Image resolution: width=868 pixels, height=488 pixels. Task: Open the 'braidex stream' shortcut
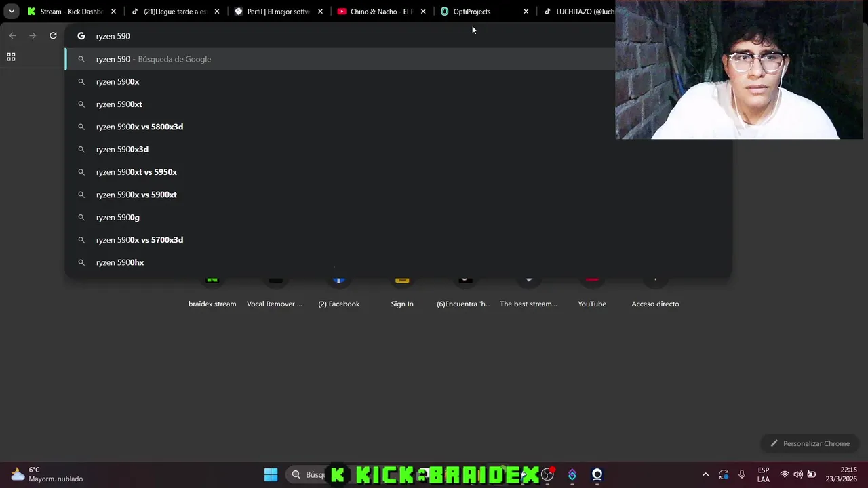pyautogui.click(x=212, y=293)
